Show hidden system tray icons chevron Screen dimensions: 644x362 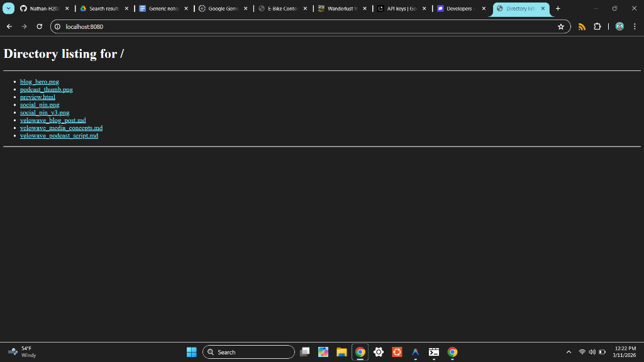pos(569,352)
